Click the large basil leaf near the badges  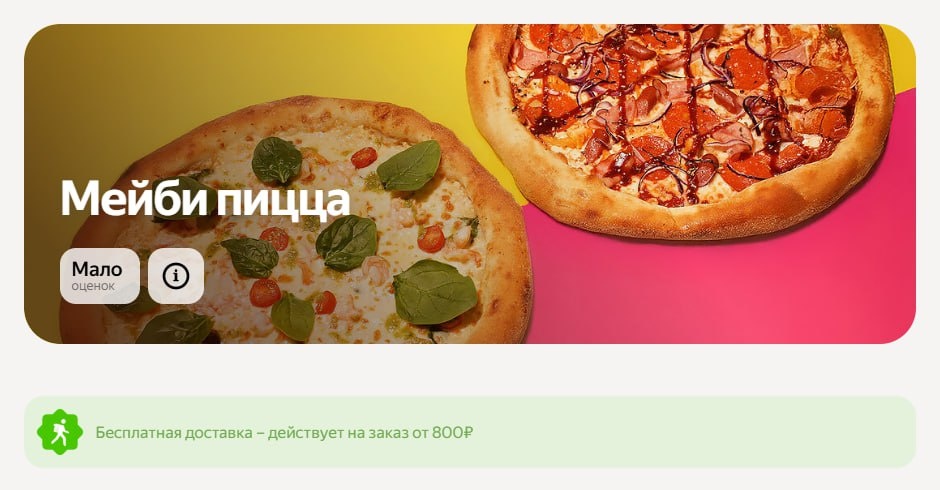click(x=250, y=257)
